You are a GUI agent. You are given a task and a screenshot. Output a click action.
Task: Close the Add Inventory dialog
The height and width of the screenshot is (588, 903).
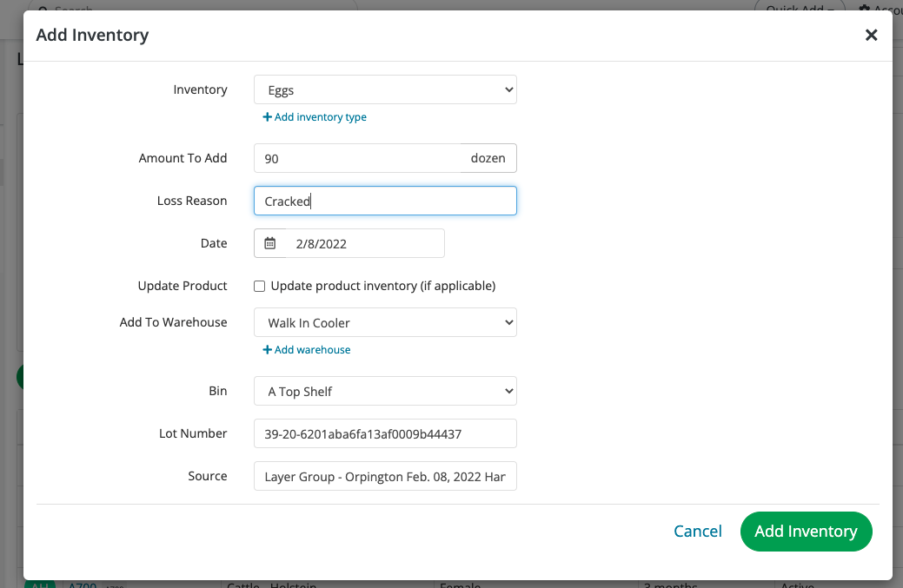click(871, 35)
